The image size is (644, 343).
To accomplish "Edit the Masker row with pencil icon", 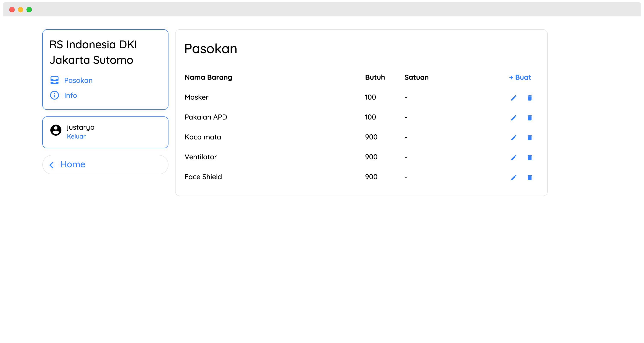I will (513, 98).
